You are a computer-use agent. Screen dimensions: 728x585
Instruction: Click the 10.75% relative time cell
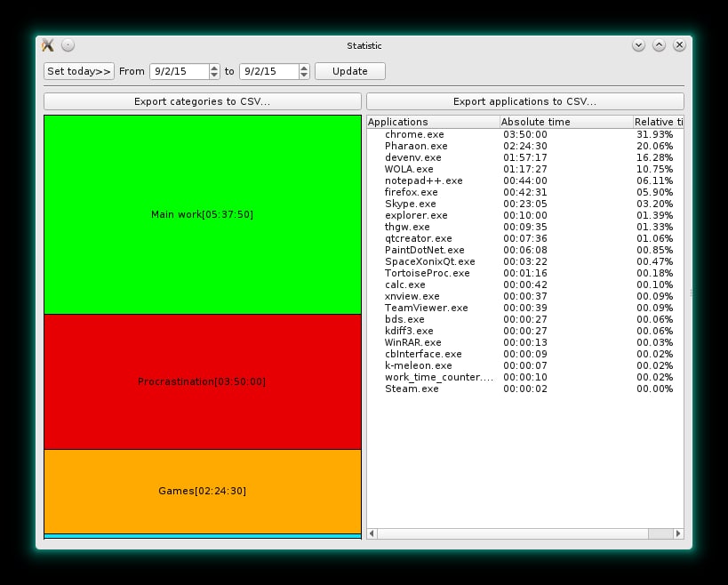coord(654,169)
